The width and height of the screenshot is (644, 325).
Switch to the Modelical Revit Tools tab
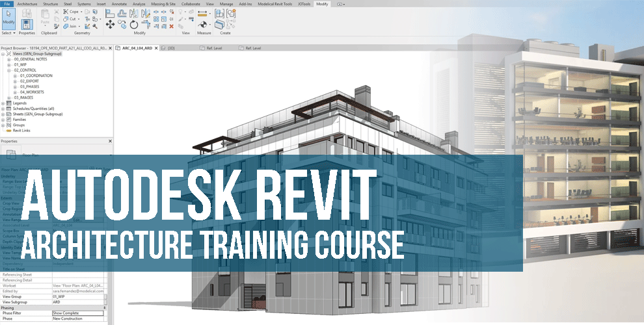(x=275, y=4)
